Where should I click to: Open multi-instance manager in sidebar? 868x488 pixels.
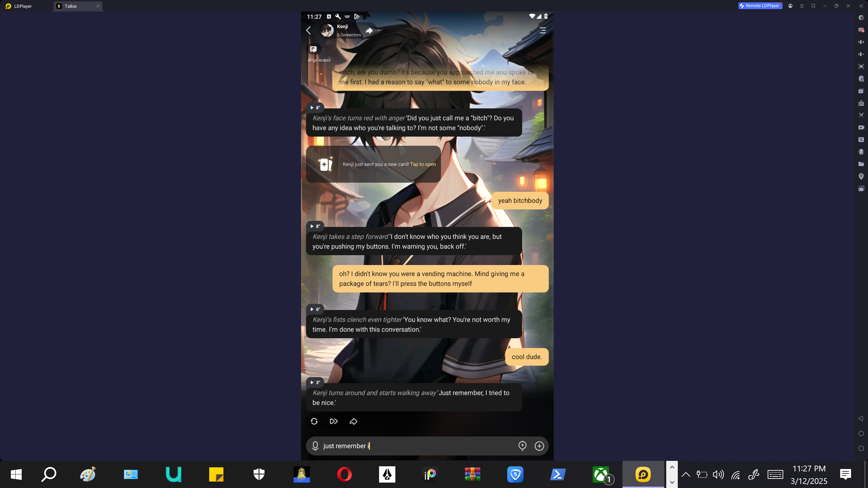click(861, 91)
